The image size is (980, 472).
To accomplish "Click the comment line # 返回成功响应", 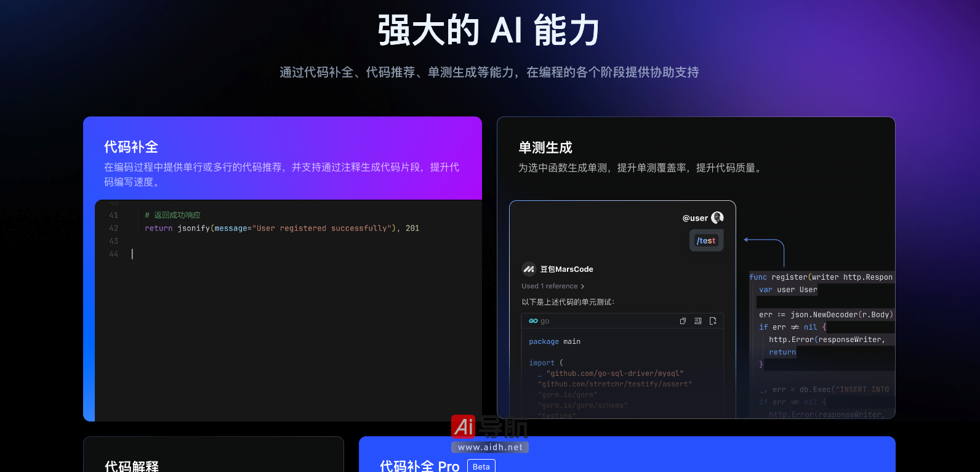I will coord(172,215).
